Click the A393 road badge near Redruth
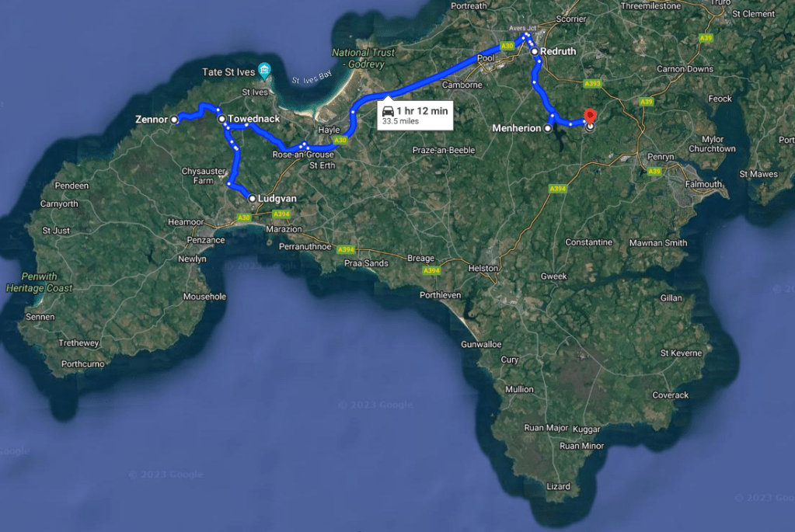 coord(592,84)
